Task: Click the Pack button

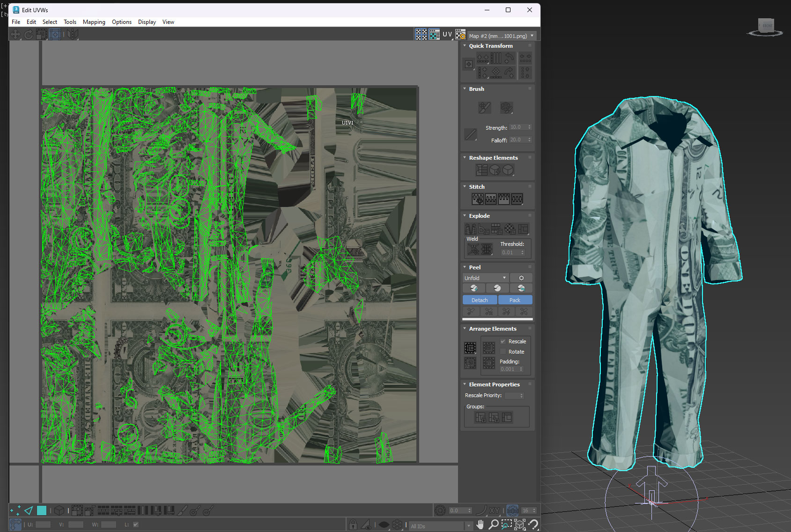Action: pos(515,300)
